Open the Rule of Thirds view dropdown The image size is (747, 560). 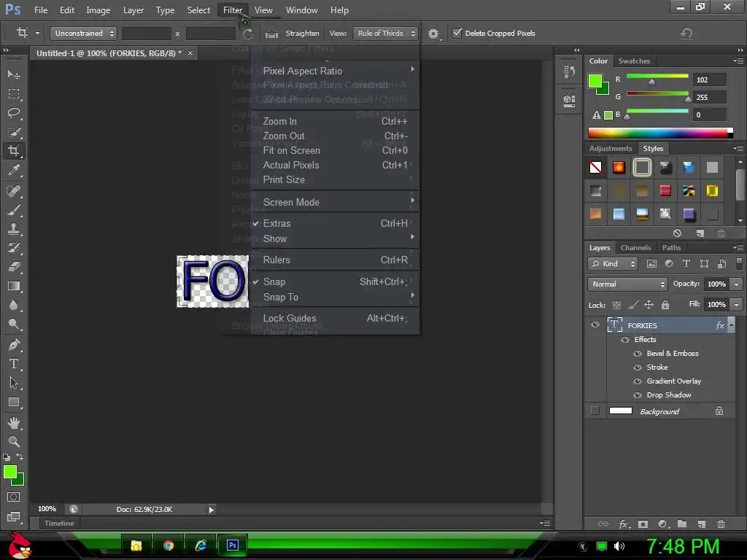point(385,34)
